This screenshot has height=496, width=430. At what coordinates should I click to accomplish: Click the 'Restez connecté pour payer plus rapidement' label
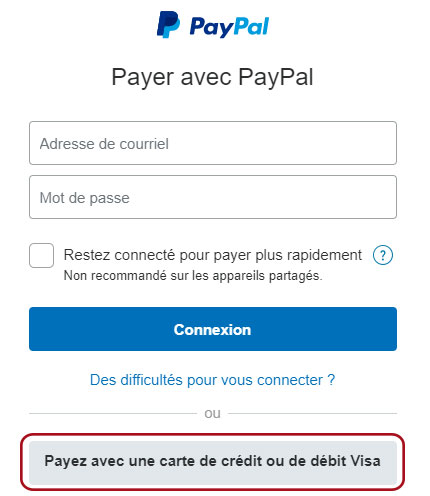tap(213, 255)
